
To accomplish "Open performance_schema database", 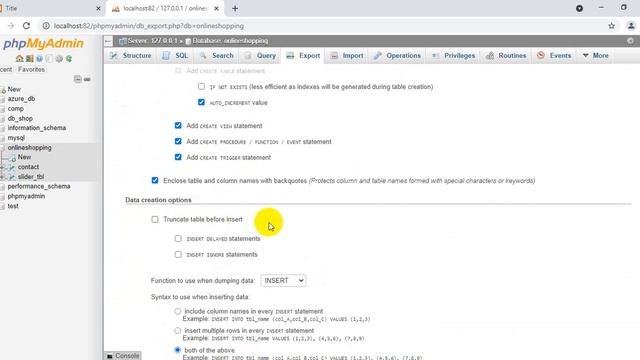I will coord(39,187).
